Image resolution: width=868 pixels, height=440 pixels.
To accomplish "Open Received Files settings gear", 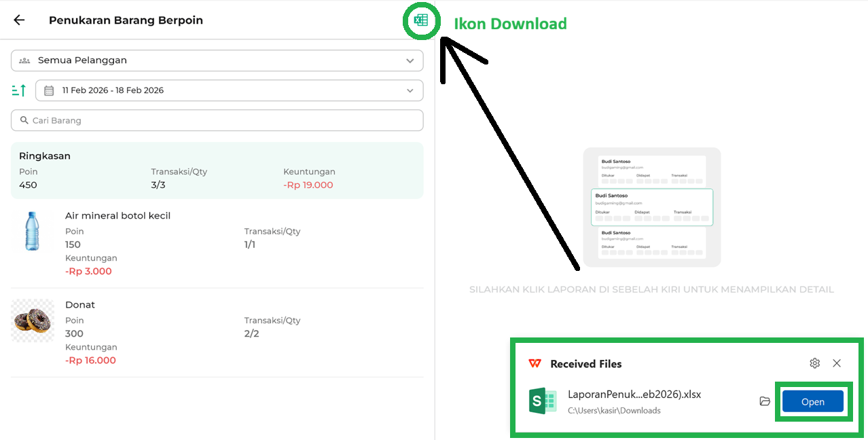I will (814, 363).
